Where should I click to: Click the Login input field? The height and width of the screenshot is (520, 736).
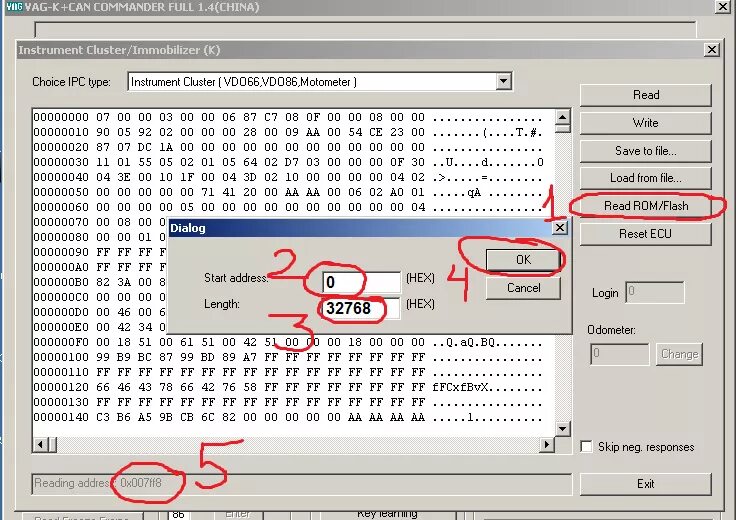pos(655,292)
